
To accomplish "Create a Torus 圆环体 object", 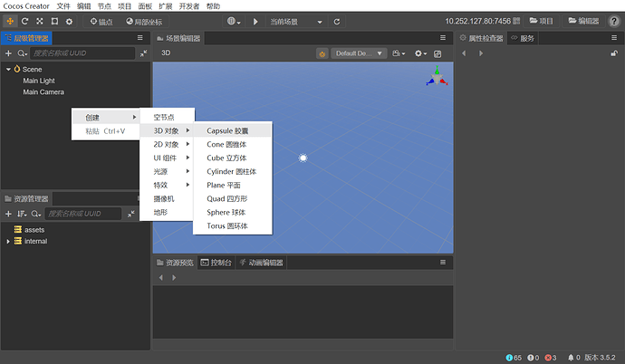I will click(233, 225).
